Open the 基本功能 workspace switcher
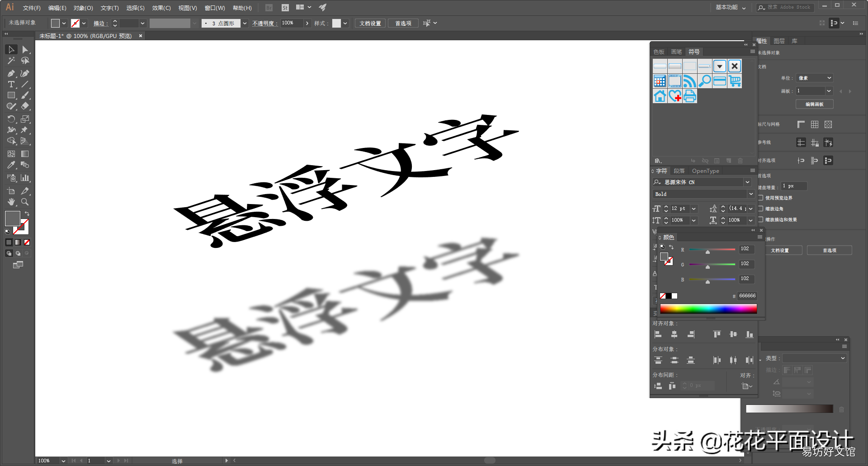Screen dimensions: 868x466 731,7
